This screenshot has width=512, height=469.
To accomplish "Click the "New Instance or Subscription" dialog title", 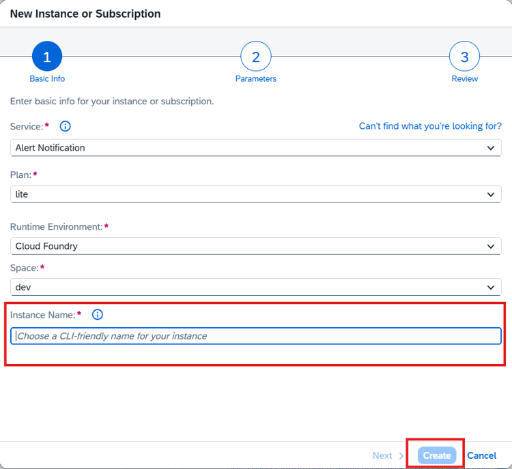I will point(85,14).
